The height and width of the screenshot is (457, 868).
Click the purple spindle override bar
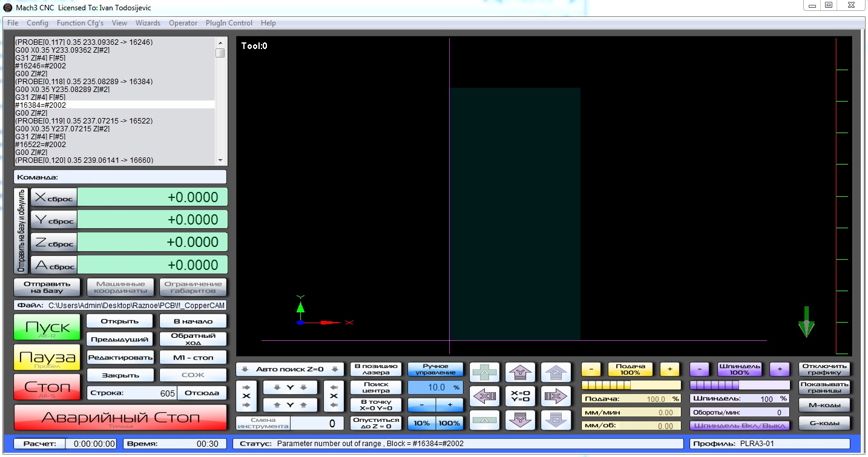coord(740,385)
